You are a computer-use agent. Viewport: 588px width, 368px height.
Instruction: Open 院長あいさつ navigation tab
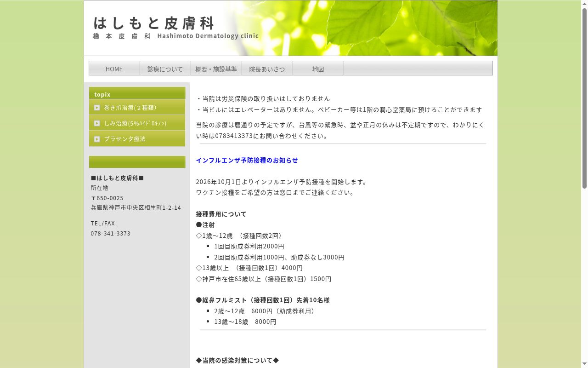point(267,69)
